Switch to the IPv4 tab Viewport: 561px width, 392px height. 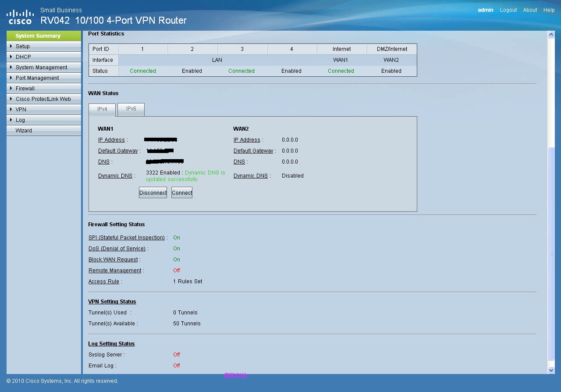click(102, 110)
